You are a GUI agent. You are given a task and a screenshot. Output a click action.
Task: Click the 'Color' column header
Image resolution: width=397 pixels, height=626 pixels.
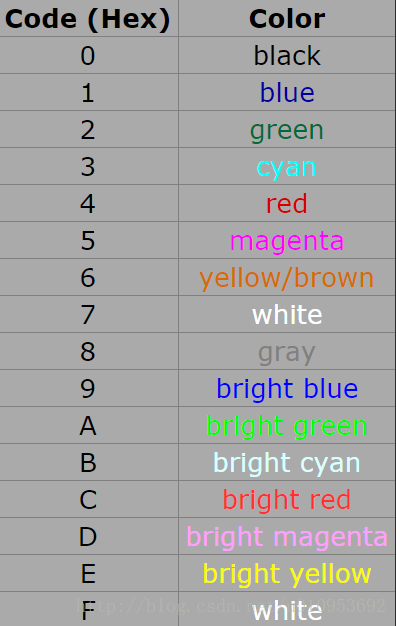pos(287,18)
